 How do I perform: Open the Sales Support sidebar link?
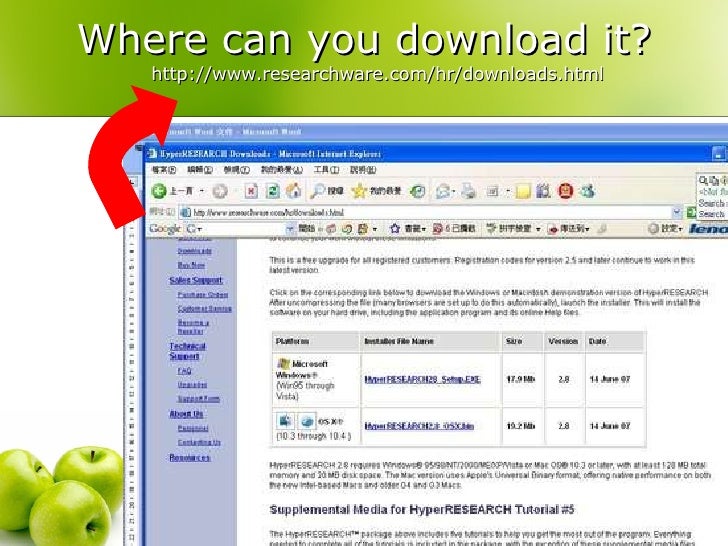click(x=196, y=280)
